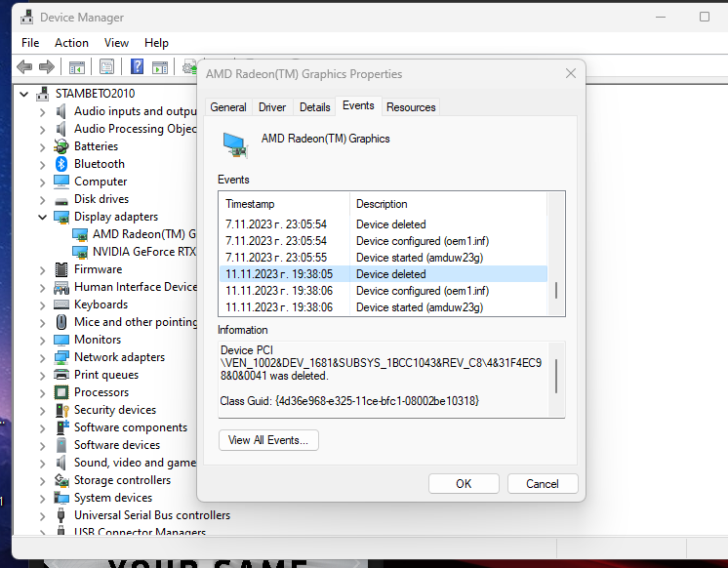Click the Disk drives icon
This screenshot has height=568, width=728.
tap(61, 201)
